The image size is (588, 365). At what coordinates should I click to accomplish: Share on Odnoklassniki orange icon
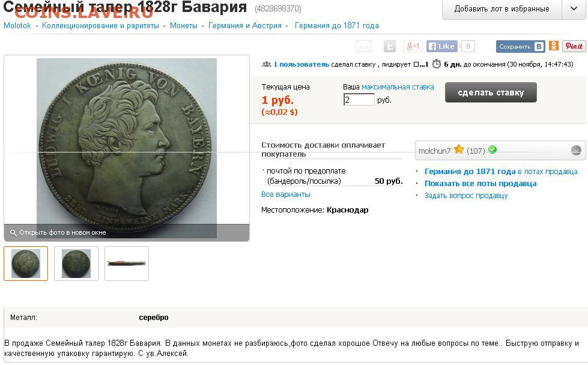[554, 46]
